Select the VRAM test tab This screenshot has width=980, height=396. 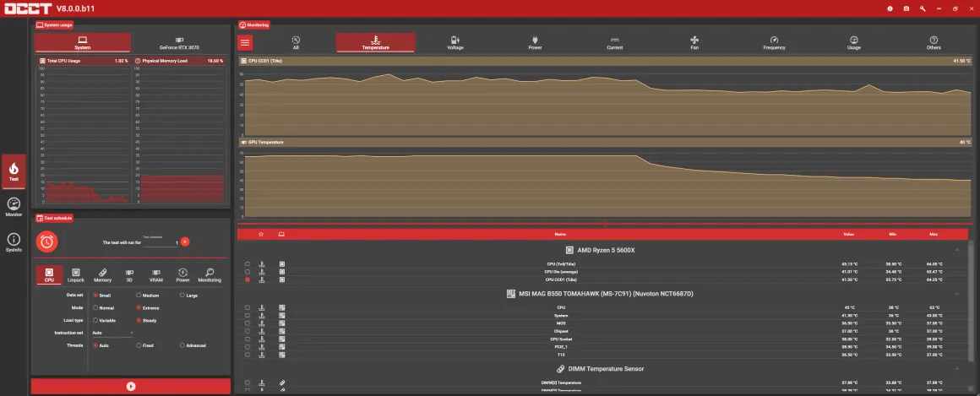(x=156, y=275)
